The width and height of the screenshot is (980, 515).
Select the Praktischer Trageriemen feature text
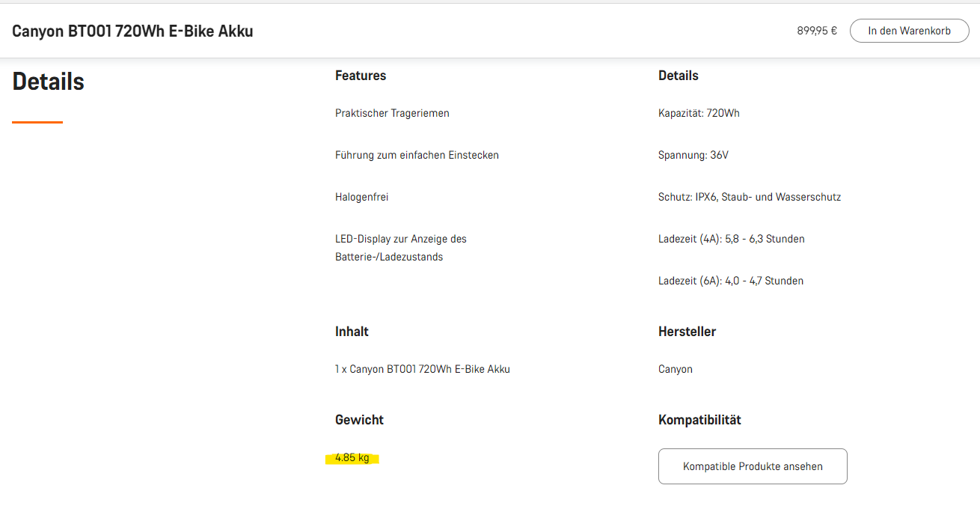(392, 113)
